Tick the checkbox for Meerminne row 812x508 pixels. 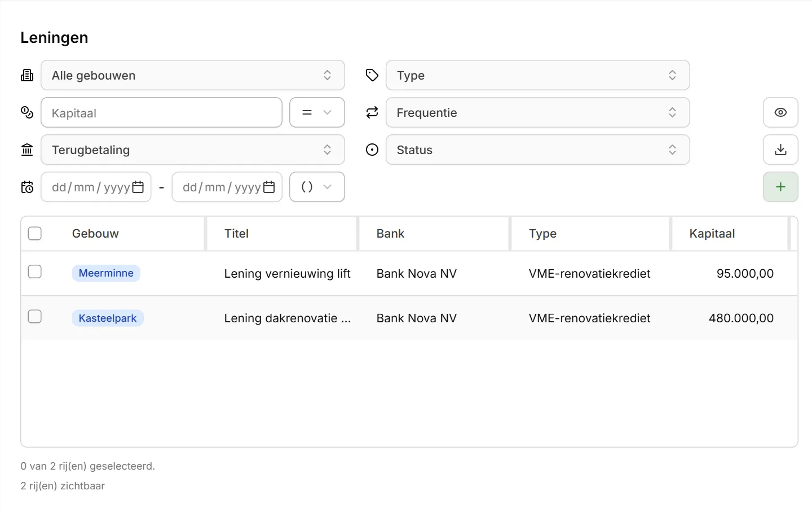tap(35, 271)
